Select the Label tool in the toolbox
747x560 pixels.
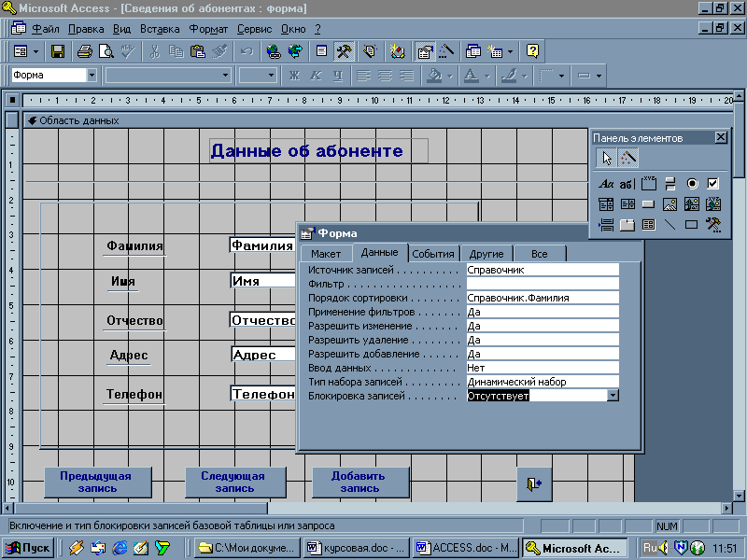[x=606, y=184]
